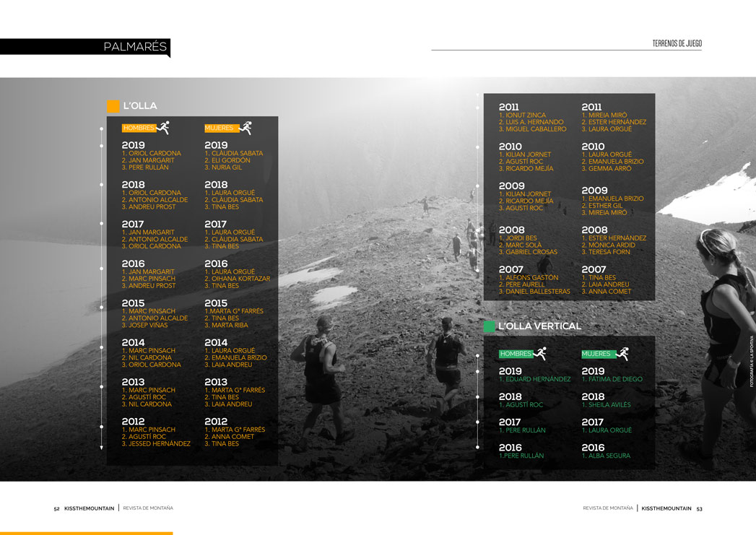Viewport: 756px width, 535px height.
Task: Select the timeline dot beside orange HOMBRES label
Action: coord(102,130)
